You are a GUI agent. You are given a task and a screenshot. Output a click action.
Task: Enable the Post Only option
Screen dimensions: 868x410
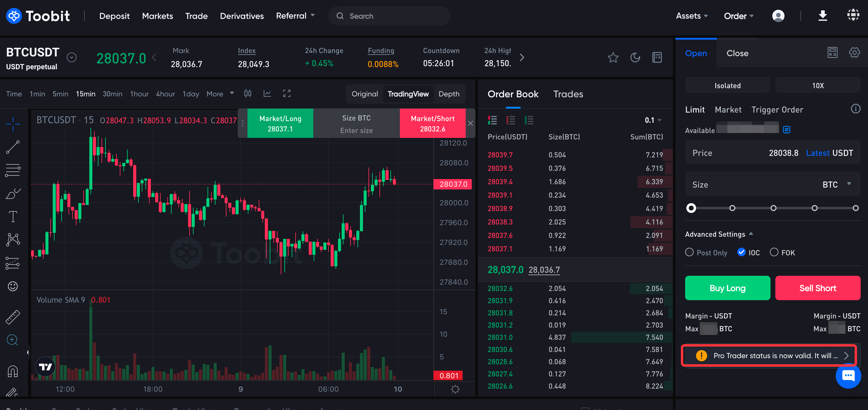[x=689, y=252]
